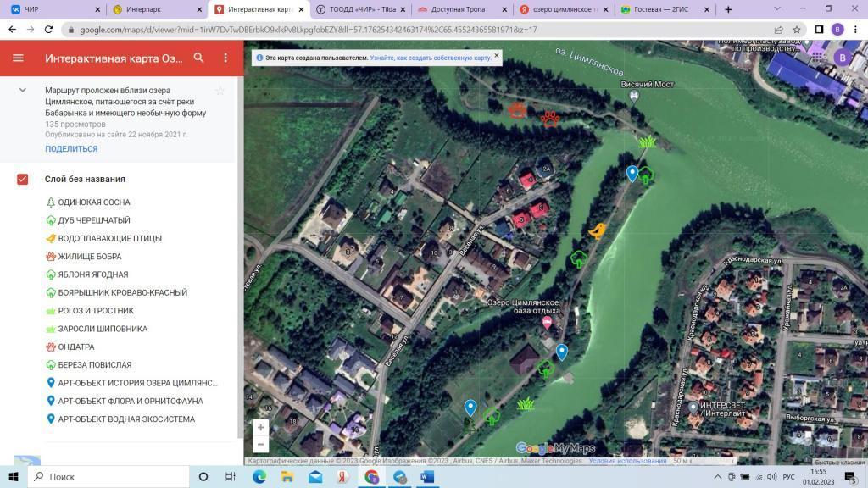Zoom out the map with minus button
Screen dimensions: 868x488
[260, 445]
